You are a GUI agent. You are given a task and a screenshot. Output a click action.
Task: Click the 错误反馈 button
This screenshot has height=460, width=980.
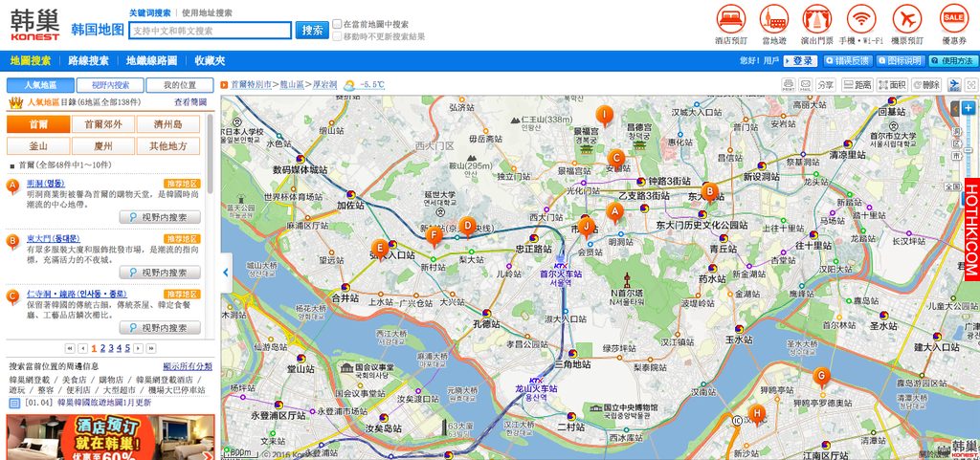(848, 60)
